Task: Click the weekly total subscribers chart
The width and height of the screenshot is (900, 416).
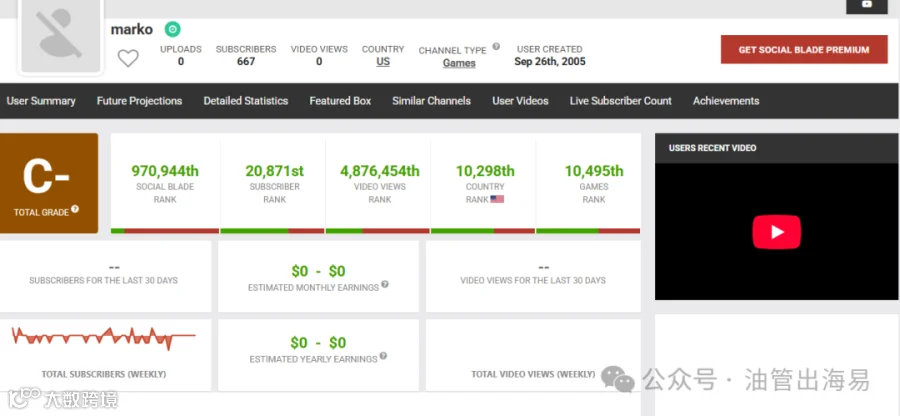Action: tap(104, 337)
